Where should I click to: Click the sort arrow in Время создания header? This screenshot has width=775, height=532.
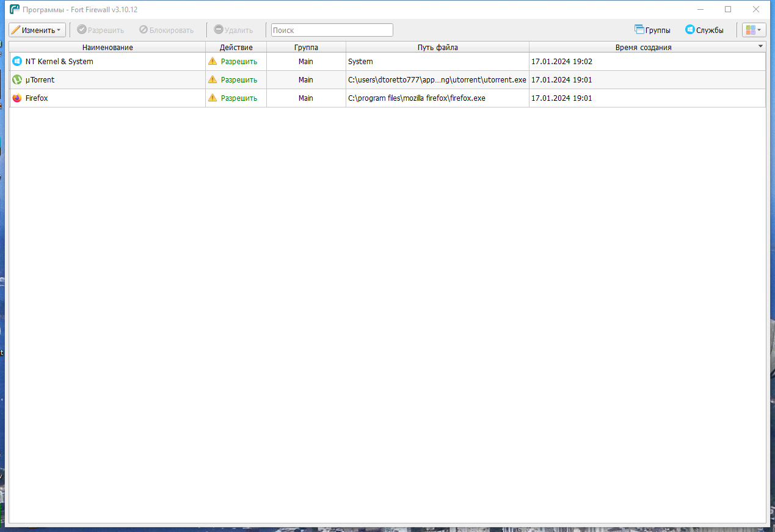(x=760, y=46)
